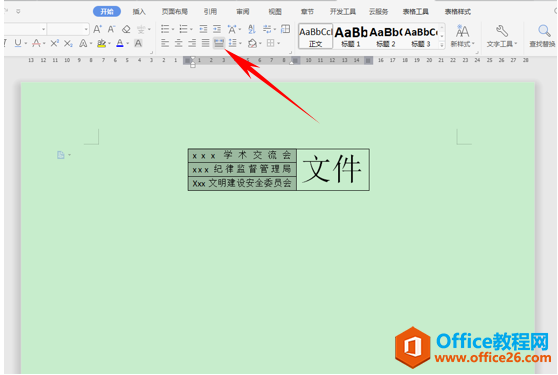Click the first-line indent marker on ruler

click(x=193, y=58)
